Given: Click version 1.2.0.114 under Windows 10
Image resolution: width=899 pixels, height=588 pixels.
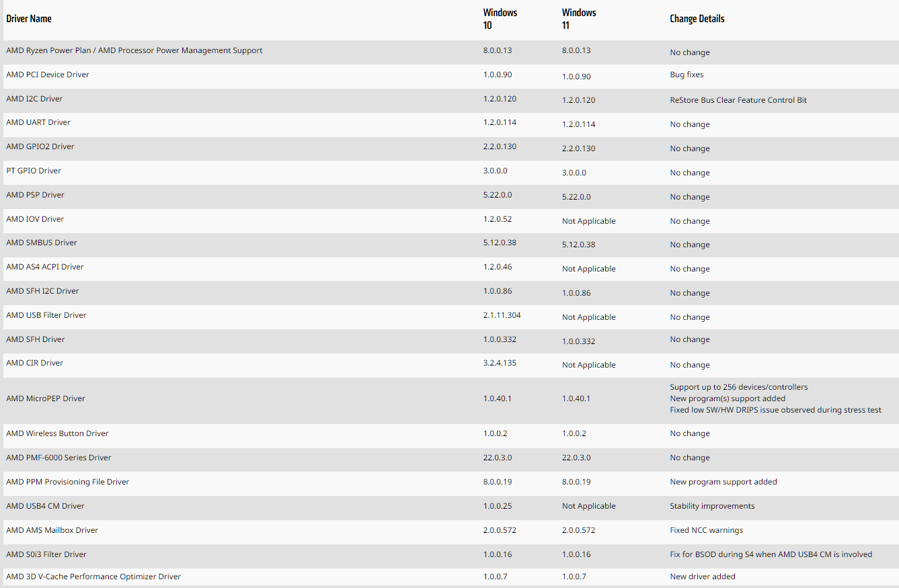Looking at the screenshot, I should 500,122.
